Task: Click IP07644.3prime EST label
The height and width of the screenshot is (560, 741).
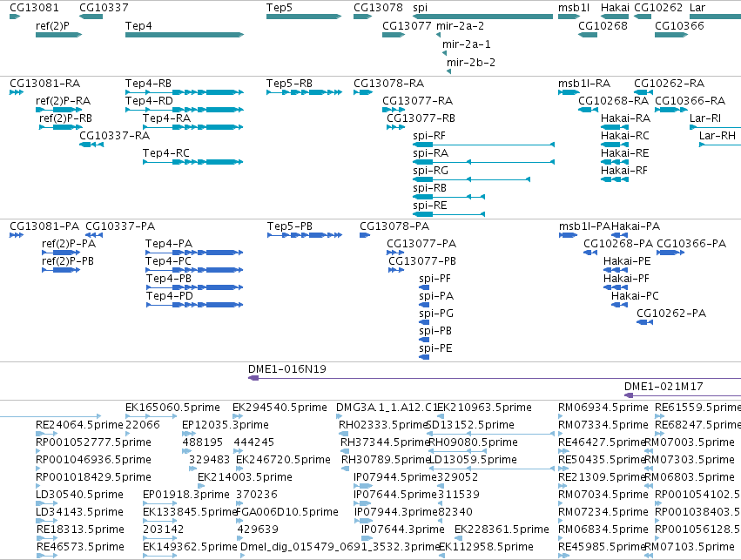Action: (x=402, y=530)
